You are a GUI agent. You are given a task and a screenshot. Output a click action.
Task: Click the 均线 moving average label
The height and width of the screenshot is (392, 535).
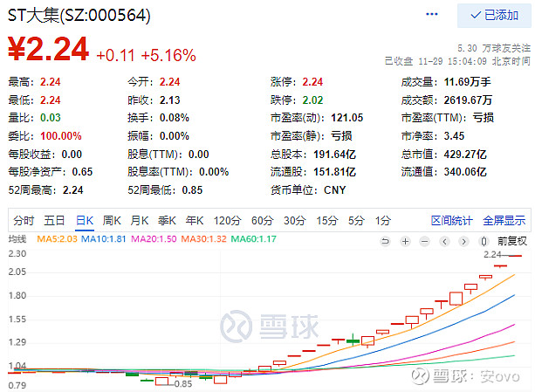[x=17, y=239]
